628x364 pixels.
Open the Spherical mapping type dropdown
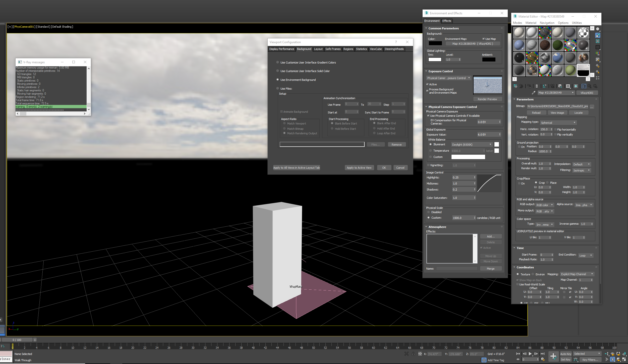(558, 123)
